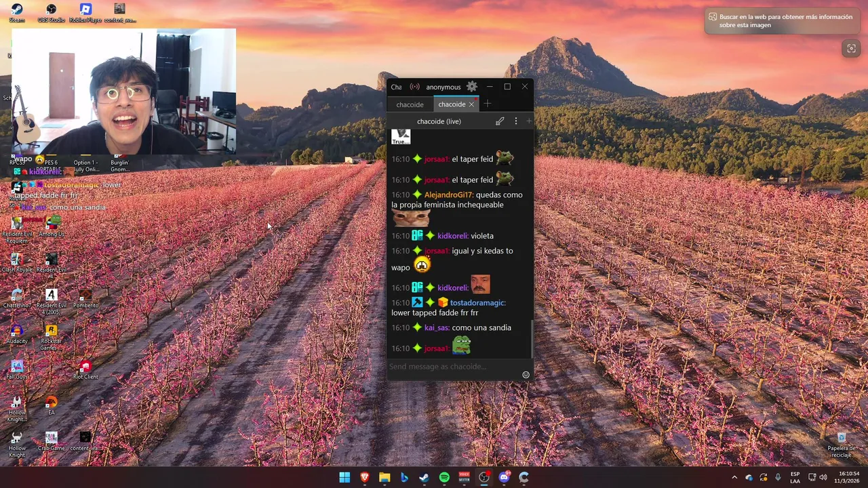The width and height of the screenshot is (868, 488).
Task: Open the Steam desktop shortcut
Action: 17,13
